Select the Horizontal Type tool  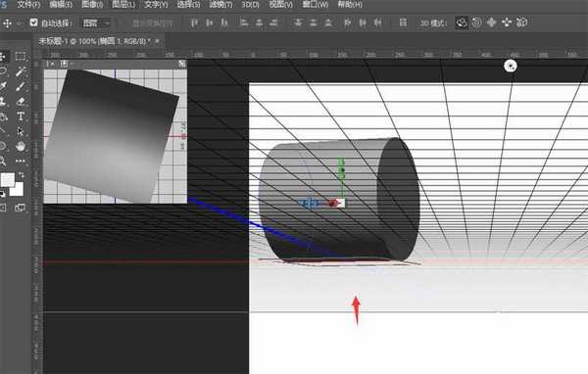pos(21,117)
